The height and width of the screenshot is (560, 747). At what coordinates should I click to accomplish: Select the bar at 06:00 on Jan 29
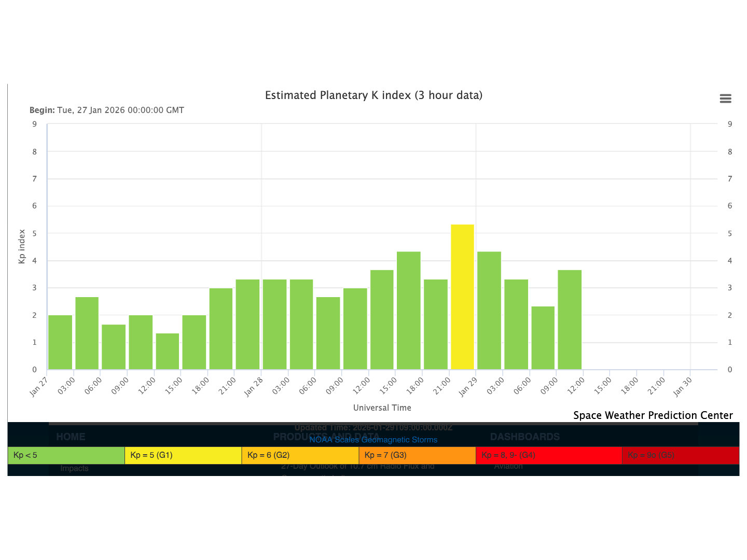(x=543, y=338)
